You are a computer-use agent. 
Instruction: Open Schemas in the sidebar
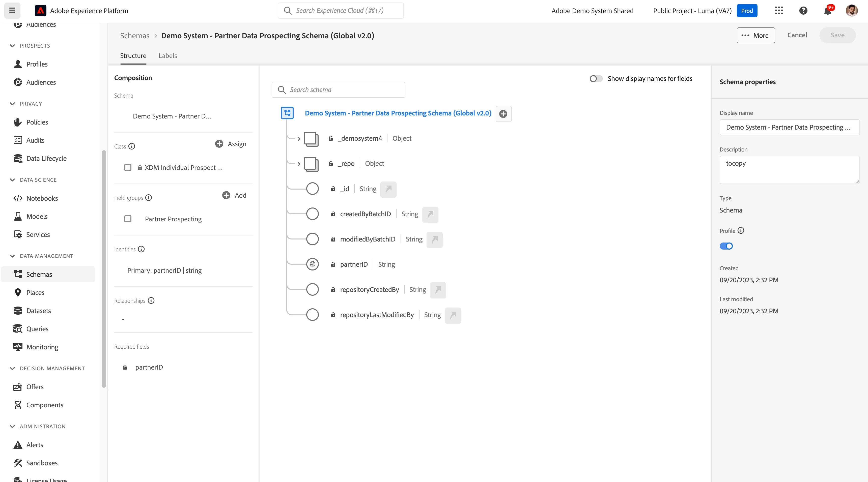(x=48, y=274)
